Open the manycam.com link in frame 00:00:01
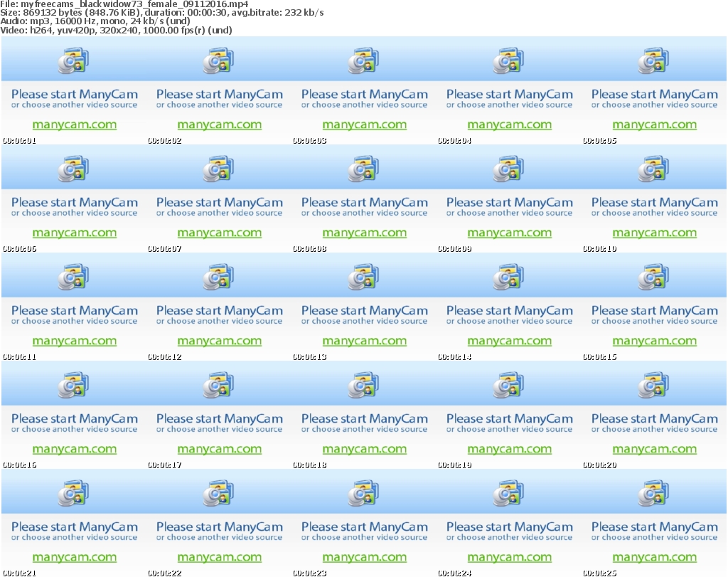This screenshot has height=577, width=728. point(74,125)
